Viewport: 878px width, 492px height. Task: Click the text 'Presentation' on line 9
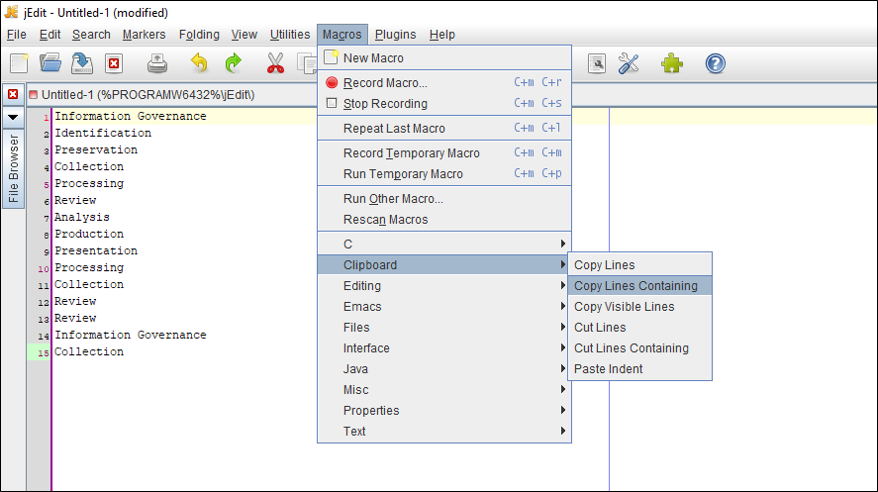[96, 251]
